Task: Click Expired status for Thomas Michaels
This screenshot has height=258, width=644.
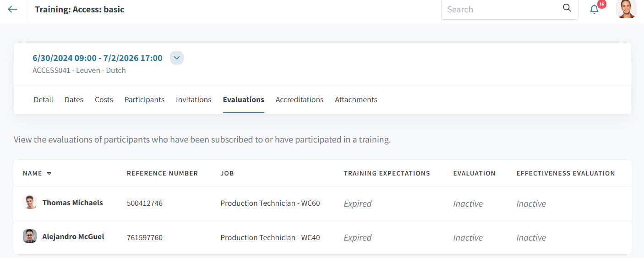Action: coord(358,203)
